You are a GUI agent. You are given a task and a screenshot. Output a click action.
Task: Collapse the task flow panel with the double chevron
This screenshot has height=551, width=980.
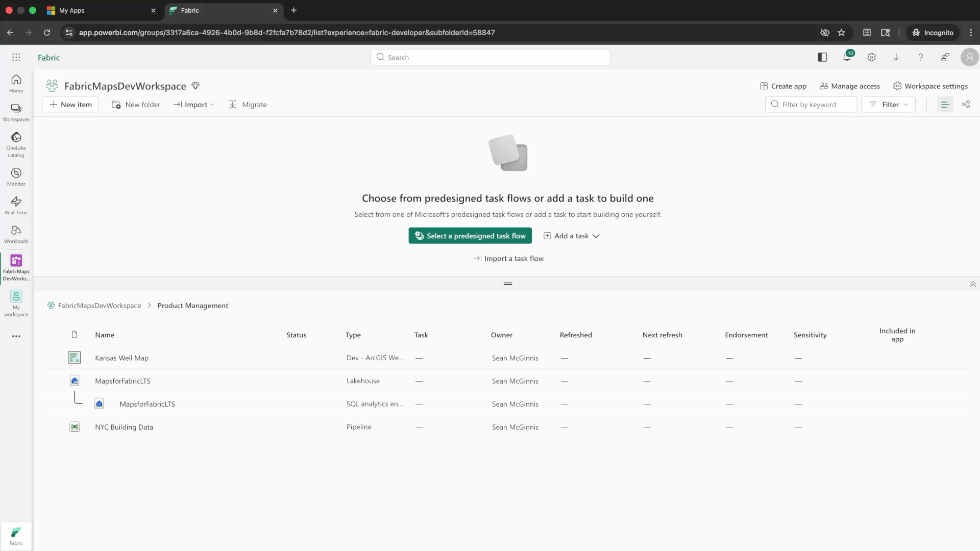(x=972, y=284)
